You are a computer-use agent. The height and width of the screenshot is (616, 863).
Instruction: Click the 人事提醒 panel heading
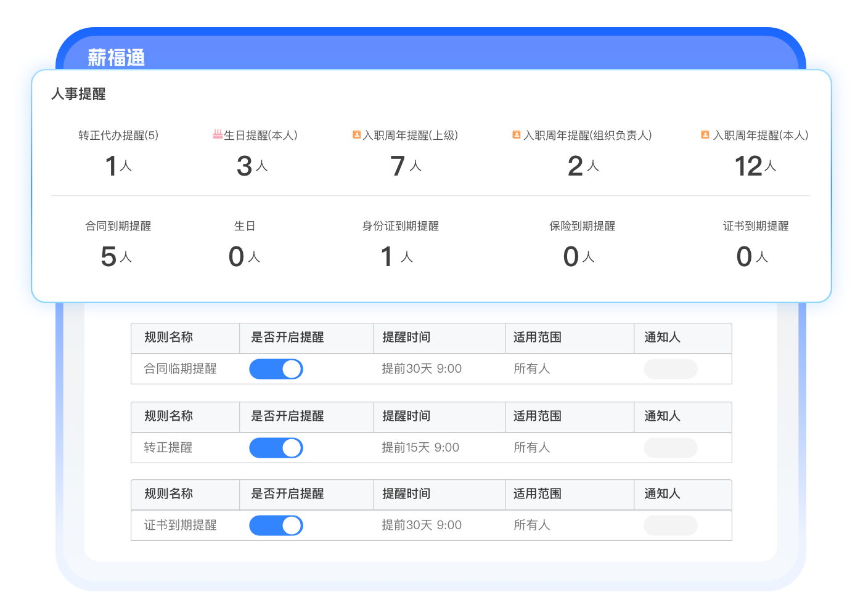pyautogui.click(x=78, y=94)
